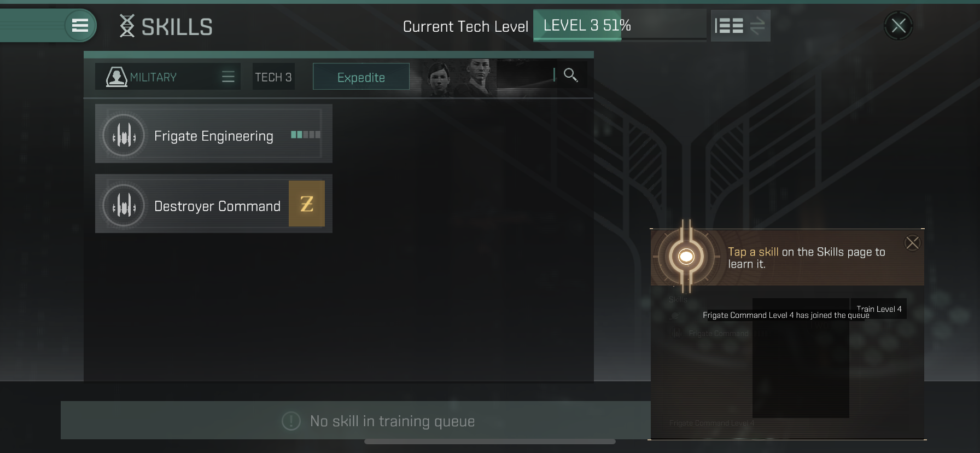Open the Destroyer Command skill
Image resolution: width=980 pixels, height=453 pixels.
tap(214, 204)
